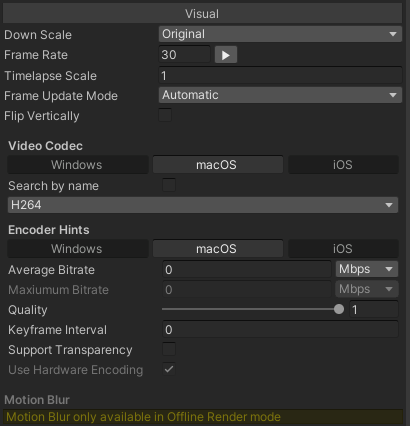Click the Timelapse Scale label
Viewport: 410px width, 426px height.
50,76
